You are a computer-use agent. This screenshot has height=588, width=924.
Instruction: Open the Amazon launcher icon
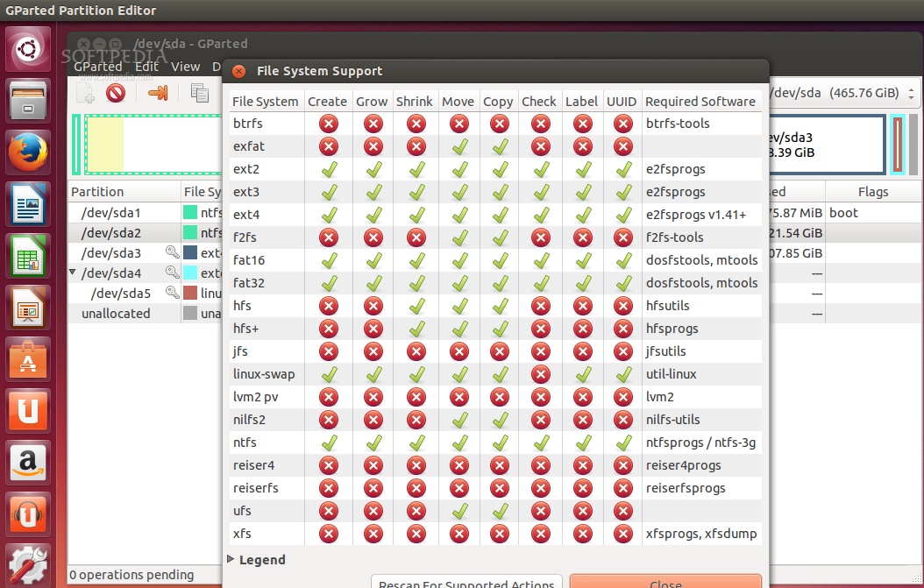click(29, 462)
